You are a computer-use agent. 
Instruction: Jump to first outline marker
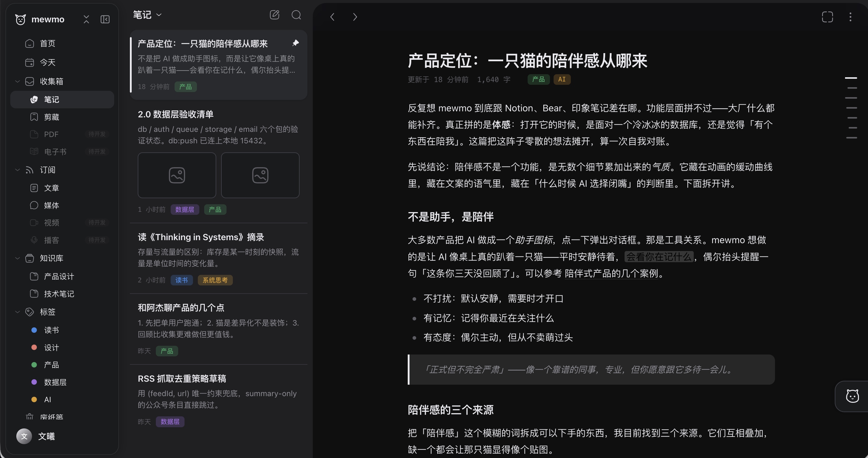coord(851,78)
